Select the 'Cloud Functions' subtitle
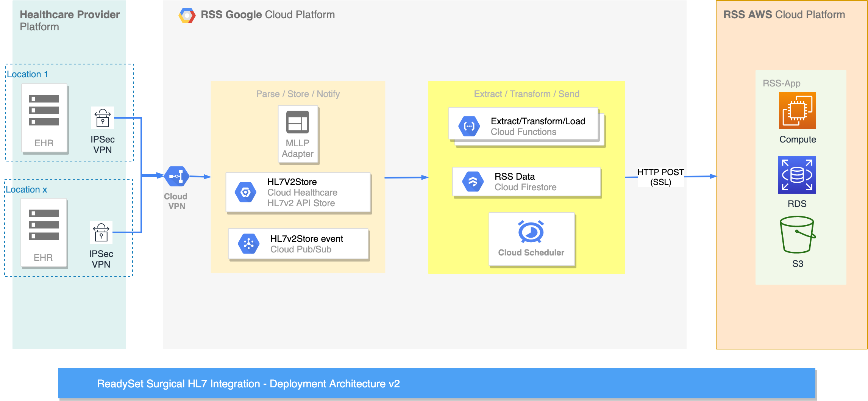The image size is (868, 401). click(524, 132)
